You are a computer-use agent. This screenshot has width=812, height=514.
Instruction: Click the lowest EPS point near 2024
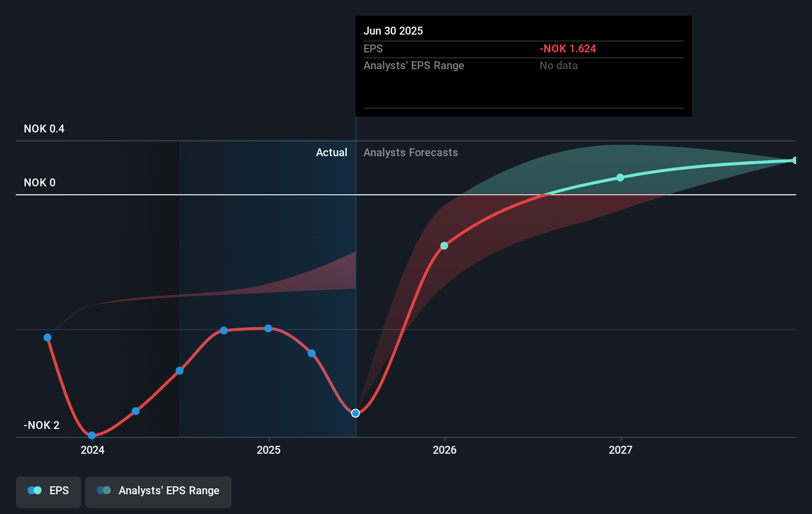coord(91,435)
